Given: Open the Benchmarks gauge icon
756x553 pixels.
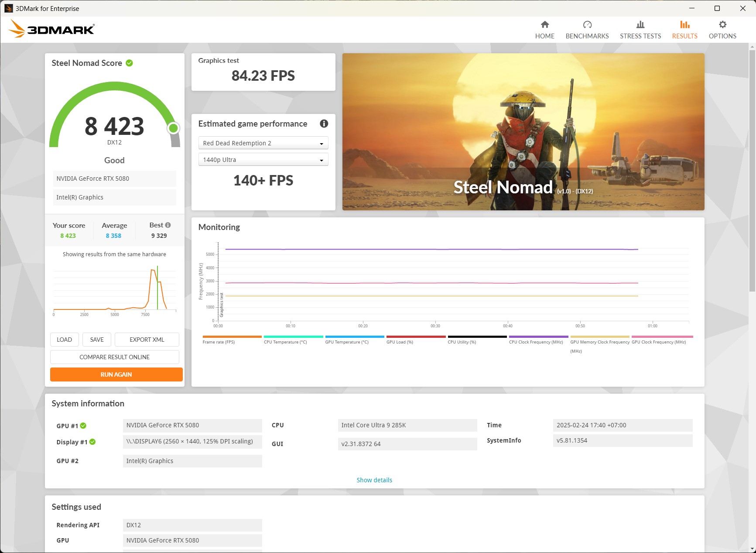Looking at the screenshot, I should pyautogui.click(x=587, y=25).
